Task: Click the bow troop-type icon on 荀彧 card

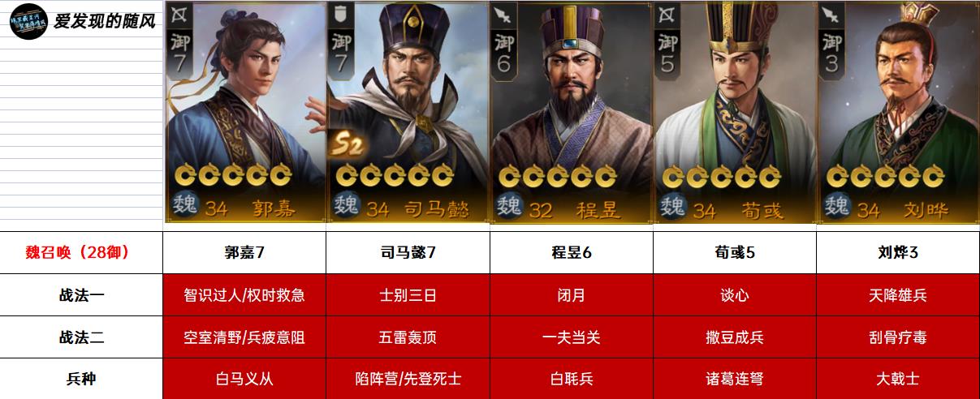Action: pos(667,13)
